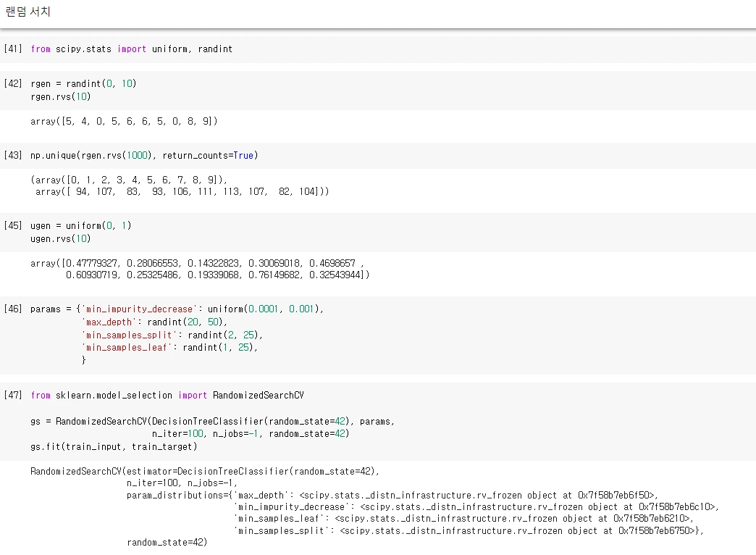
Task: Click the '랜덤 서치' section heading
Action: [x=28, y=12]
